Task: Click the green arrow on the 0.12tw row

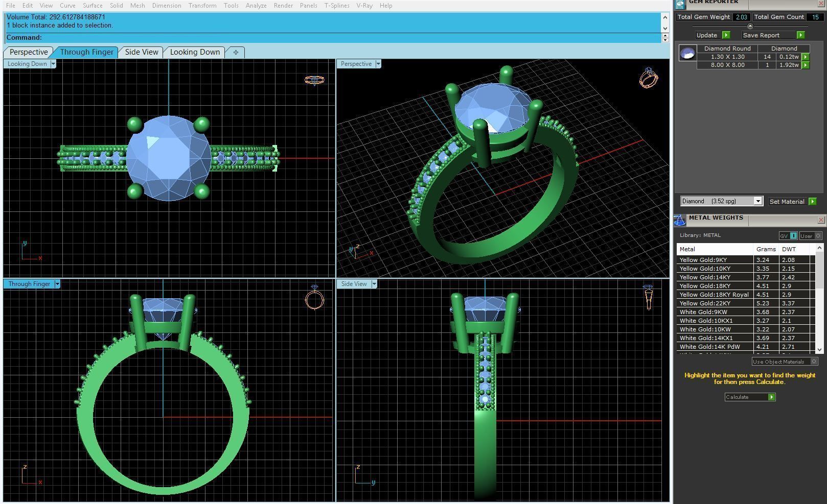Action: coord(805,57)
